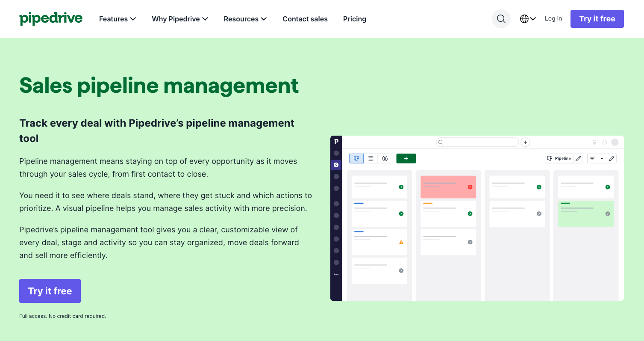
Task: Click the green highlighted deal card in mockup
Action: 586,213
